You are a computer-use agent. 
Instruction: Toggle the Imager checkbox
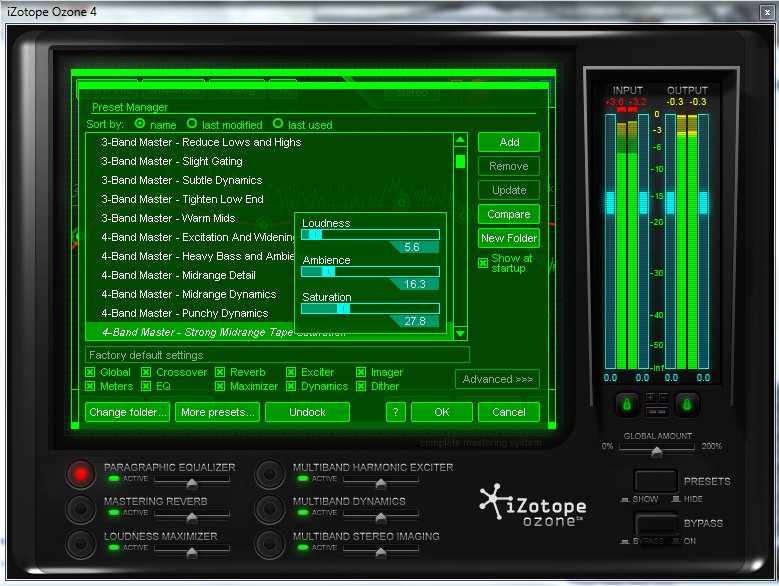pos(361,372)
